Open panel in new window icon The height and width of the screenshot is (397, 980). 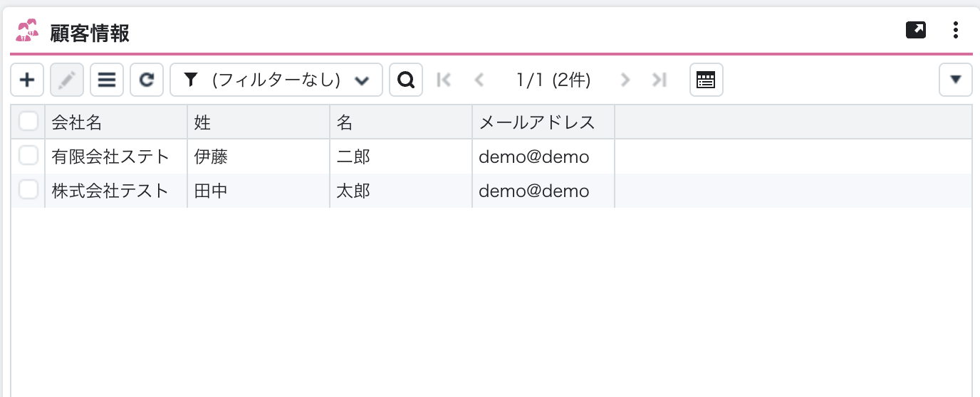point(916,30)
